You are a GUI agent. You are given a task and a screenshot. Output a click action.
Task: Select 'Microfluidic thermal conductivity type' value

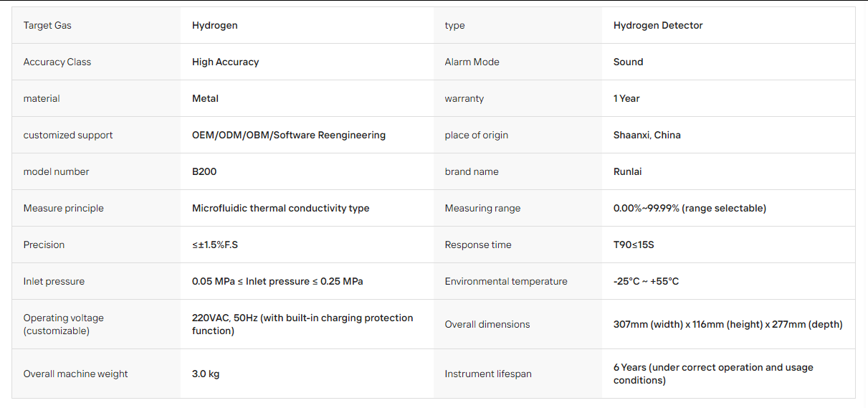coord(281,208)
